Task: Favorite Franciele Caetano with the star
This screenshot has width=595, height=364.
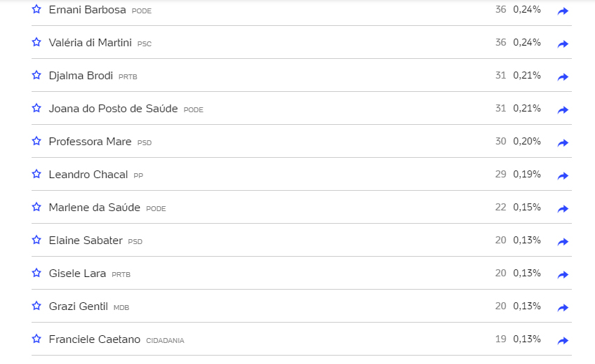Action: pos(36,339)
